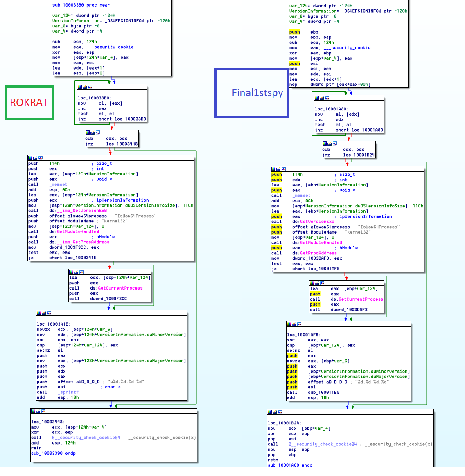Click sub_100011E0 call in Final1stspy block

pyautogui.click(x=323, y=392)
